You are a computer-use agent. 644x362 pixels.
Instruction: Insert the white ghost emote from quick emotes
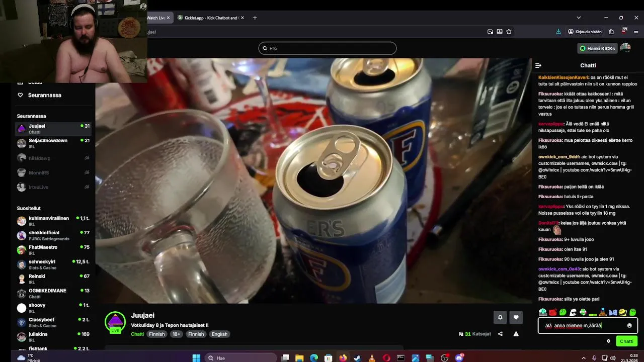pos(573,312)
